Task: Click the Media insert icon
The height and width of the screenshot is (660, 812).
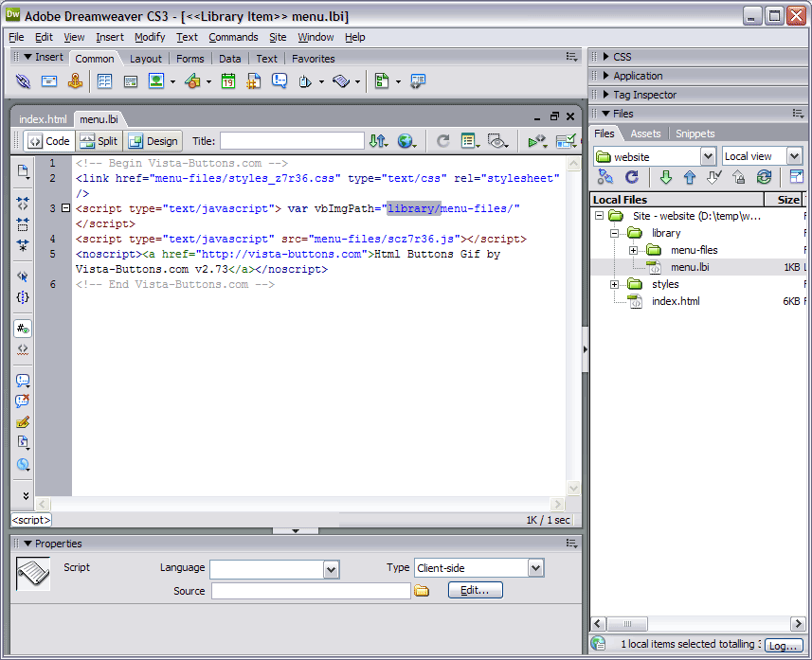Action: [192, 81]
